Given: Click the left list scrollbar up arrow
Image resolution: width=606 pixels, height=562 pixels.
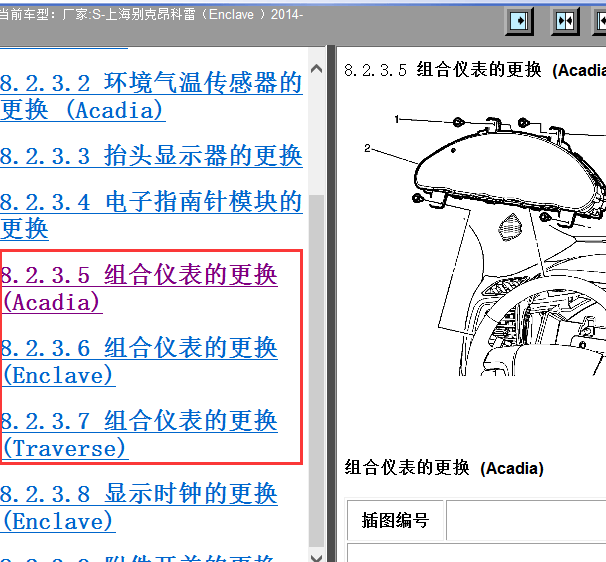Looking at the screenshot, I should [317, 69].
